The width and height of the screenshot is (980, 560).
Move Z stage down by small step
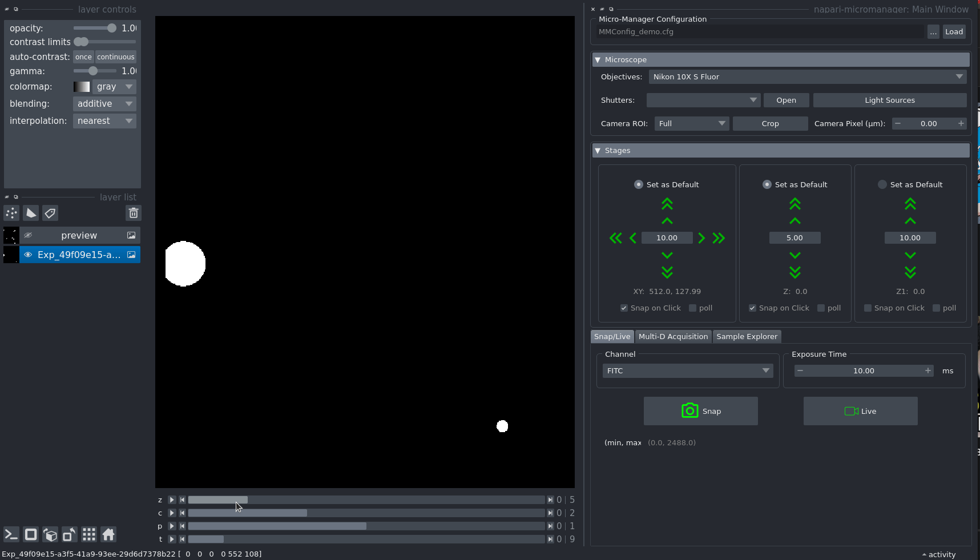pos(795,255)
